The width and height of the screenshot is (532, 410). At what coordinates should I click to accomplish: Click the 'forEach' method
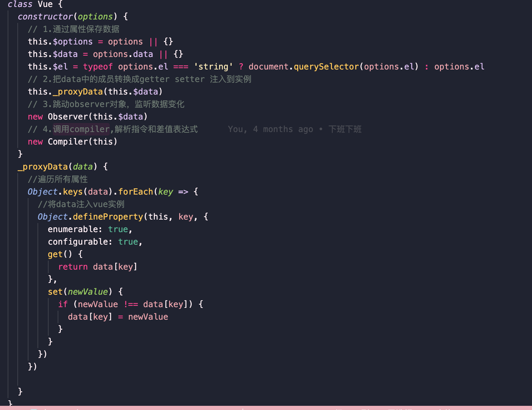point(135,192)
